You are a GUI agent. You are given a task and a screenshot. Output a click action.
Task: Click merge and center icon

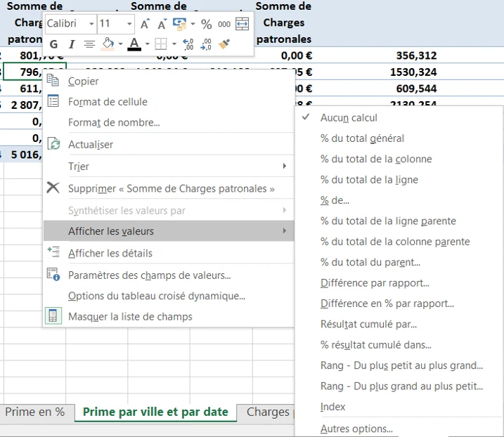[242, 24]
